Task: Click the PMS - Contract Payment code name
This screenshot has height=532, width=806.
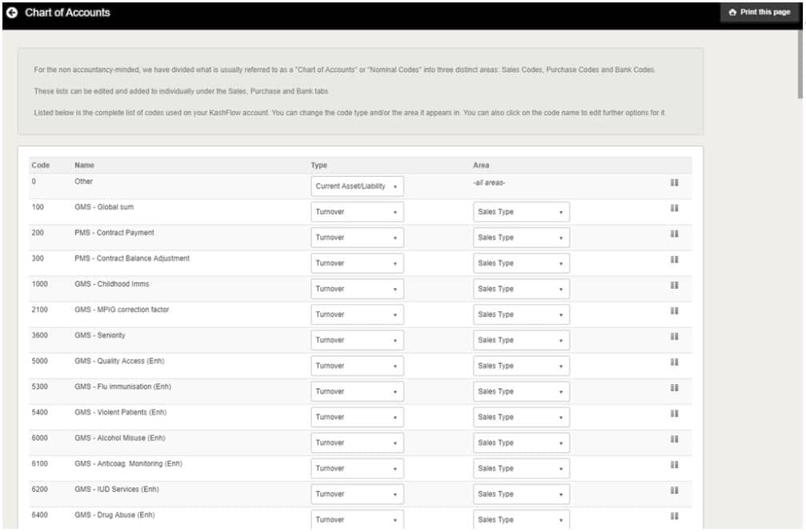Action: click(x=114, y=233)
